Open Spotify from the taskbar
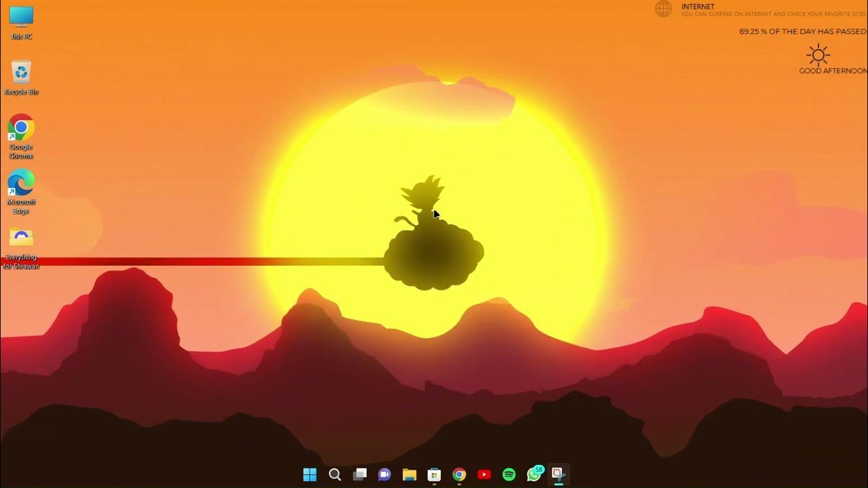The image size is (868, 488). [509, 474]
